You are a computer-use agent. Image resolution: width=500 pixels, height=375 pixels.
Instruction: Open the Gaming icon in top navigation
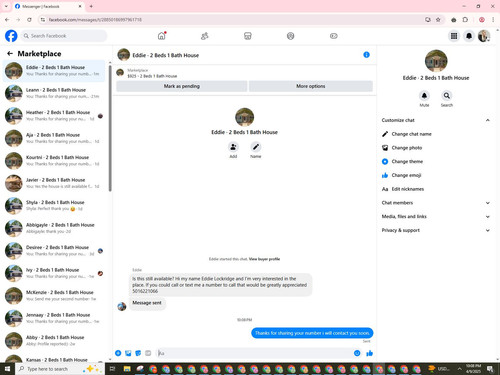coord(334,36)
